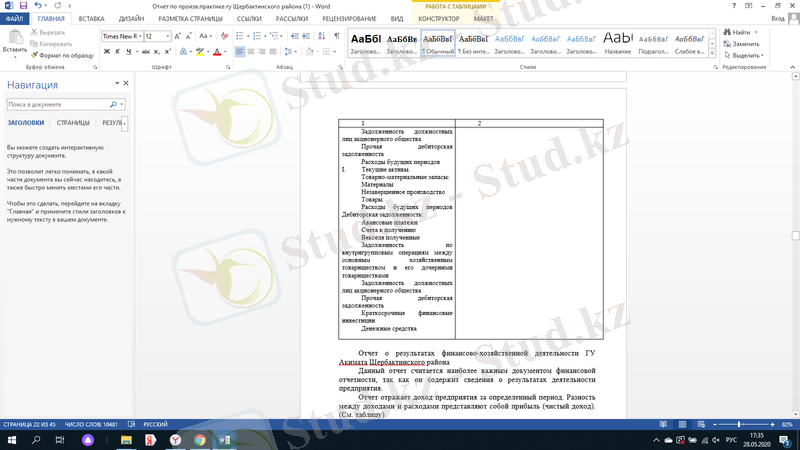
Task: Click the Redo/Repeat icon in title bar
Action: pos(58,6)
